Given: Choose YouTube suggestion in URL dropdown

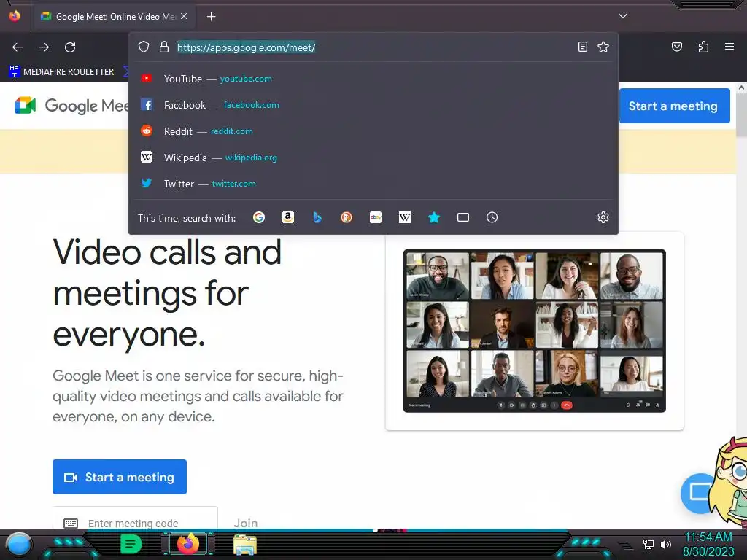Looking at the screenshot, I should click(373, 79).
